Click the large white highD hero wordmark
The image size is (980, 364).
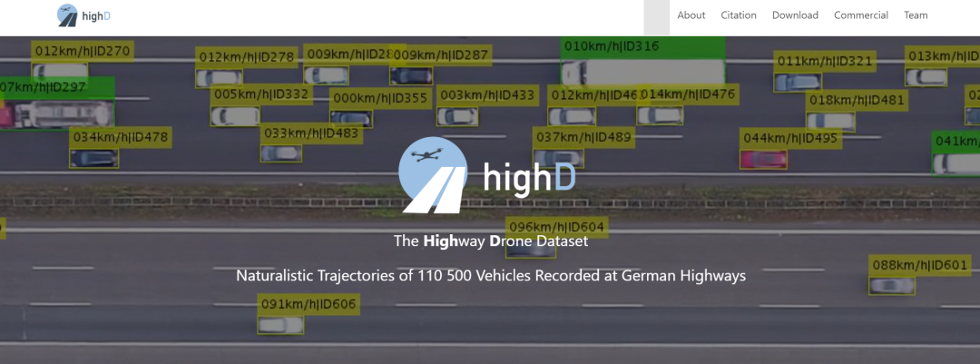529,178
